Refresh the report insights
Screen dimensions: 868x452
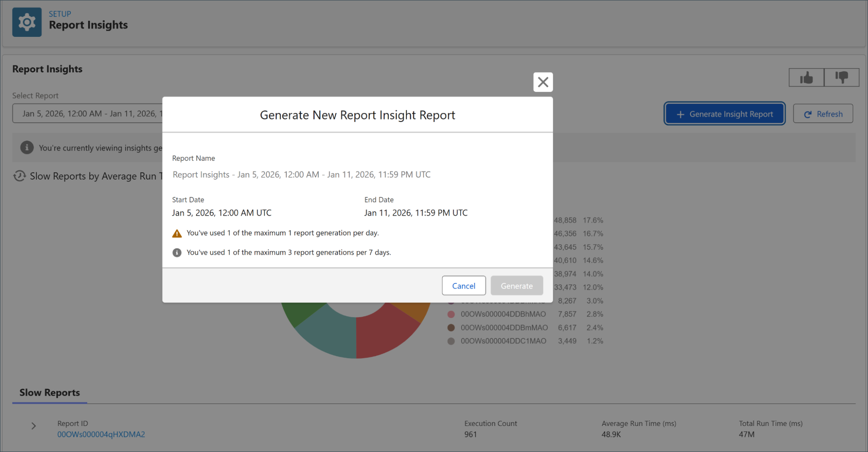tap(823, 114)
